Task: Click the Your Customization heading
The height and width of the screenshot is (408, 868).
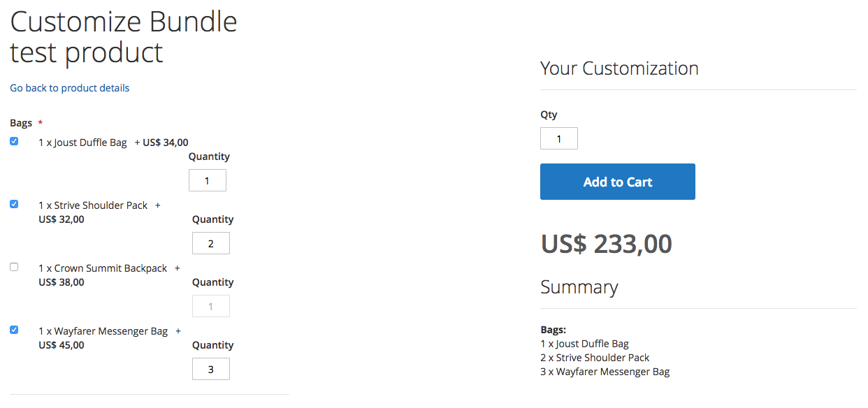Action: point(619,68)
